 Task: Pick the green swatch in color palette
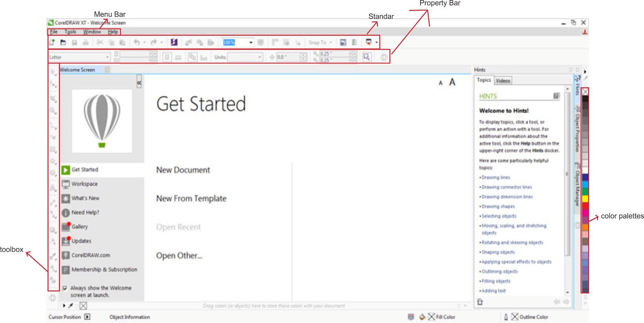point(585,191)
